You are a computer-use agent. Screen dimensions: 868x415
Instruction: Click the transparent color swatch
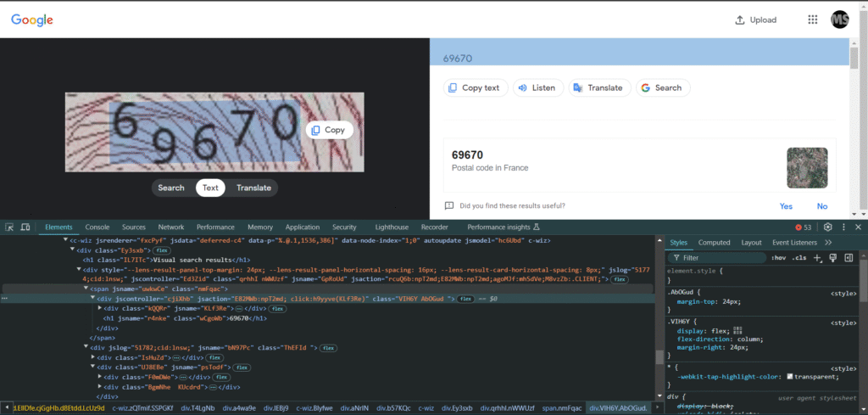[790, 376]
